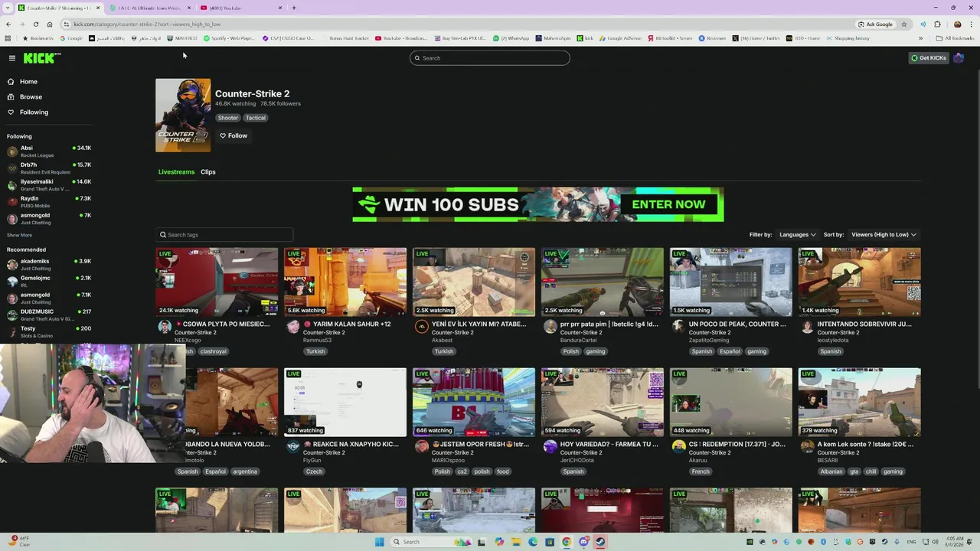Open the YARIM KALAN SAHUR stream thumbnail
This screenshot has height=551, width=980.
pos(345,282)
